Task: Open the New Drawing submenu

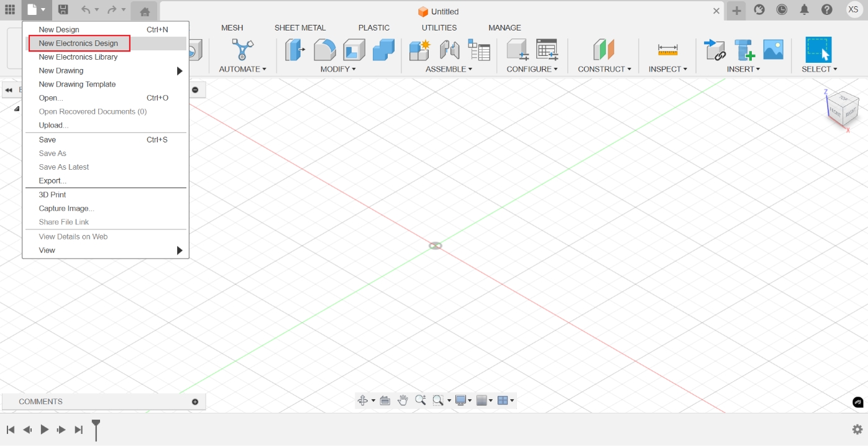Action: click(106, 71)
